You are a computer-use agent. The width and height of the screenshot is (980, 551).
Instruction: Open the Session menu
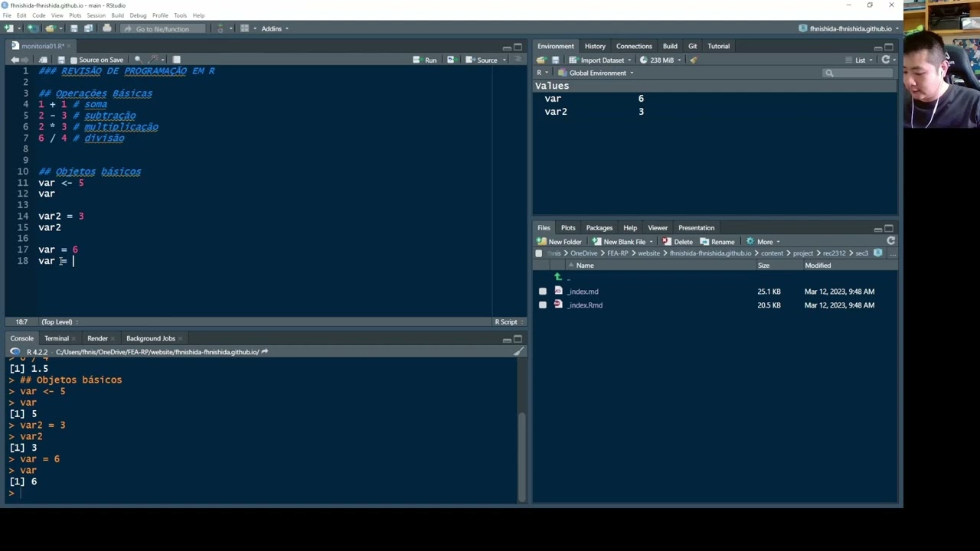[96, 15]
